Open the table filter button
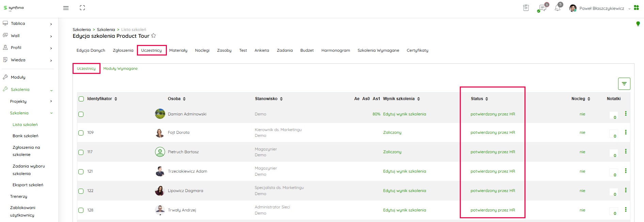The height and width of the screenshot is (222, 644). [624, 84]
